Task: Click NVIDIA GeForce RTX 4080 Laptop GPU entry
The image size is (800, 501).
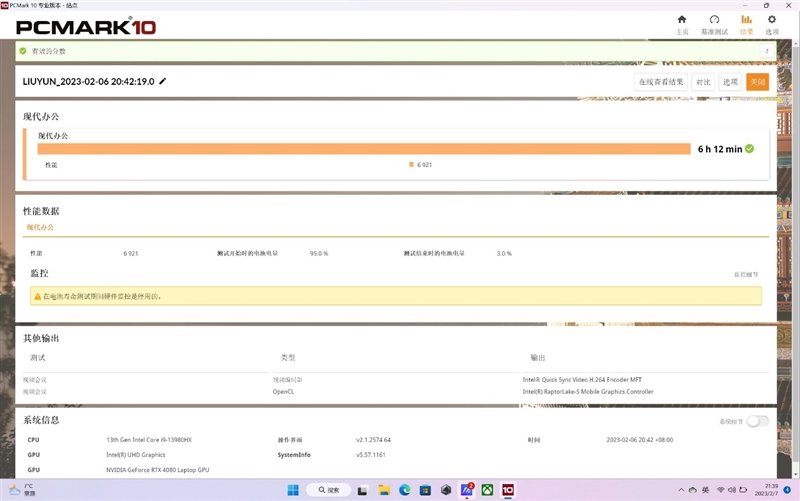Action: point(158,470)
